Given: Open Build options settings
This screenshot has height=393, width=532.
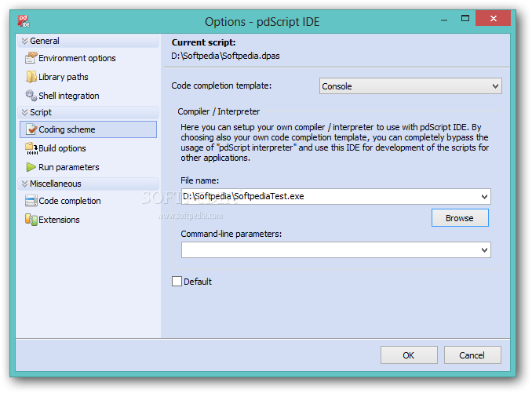Looking at the screenshot, I should 62,148.
